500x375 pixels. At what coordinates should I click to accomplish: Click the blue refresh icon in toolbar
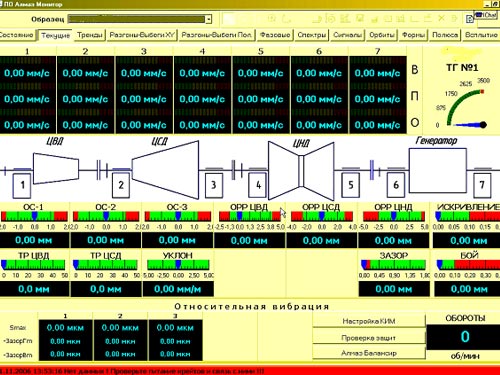470,19
